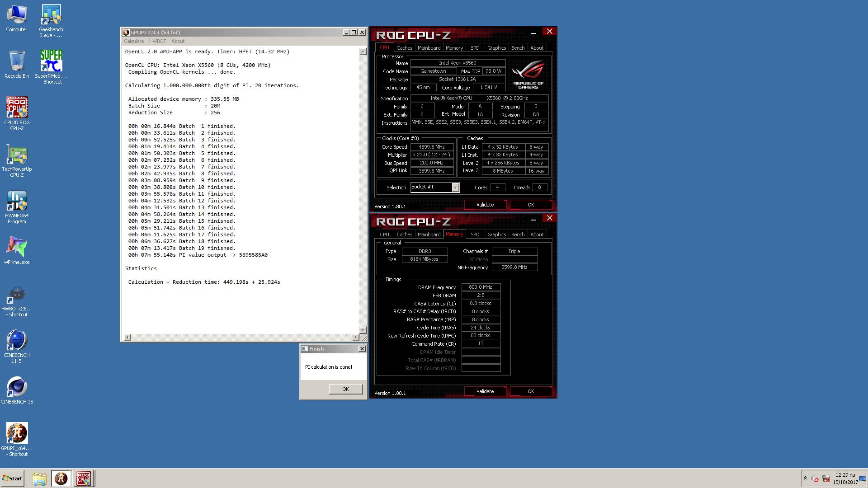The height and width of the screenshot is (488, 868).
Task: Click the Show Desktop button at taskbar end
Action: (x=863, y=479)
